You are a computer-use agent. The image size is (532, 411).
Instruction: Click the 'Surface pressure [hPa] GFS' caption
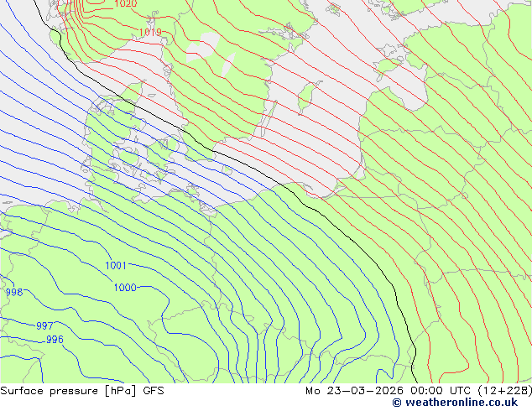82,391
